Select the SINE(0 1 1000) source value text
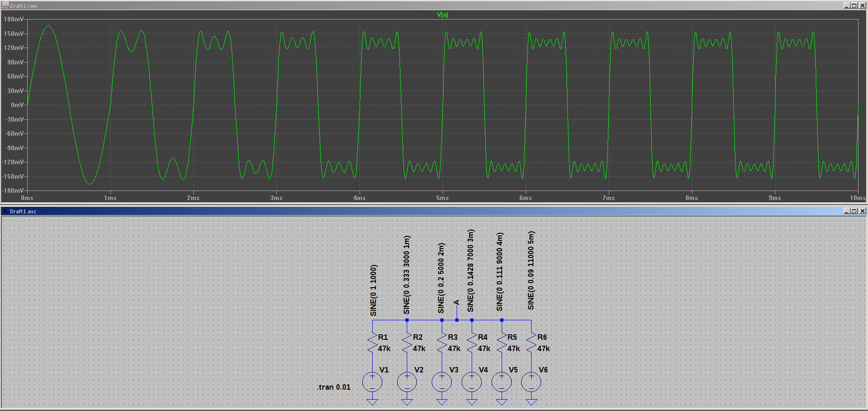 (x=373, y=290)
